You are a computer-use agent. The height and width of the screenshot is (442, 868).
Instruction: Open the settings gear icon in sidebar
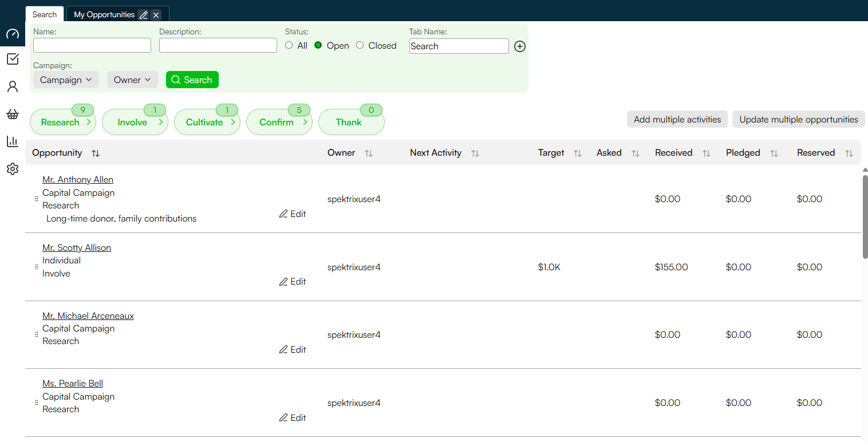[13, 169]
